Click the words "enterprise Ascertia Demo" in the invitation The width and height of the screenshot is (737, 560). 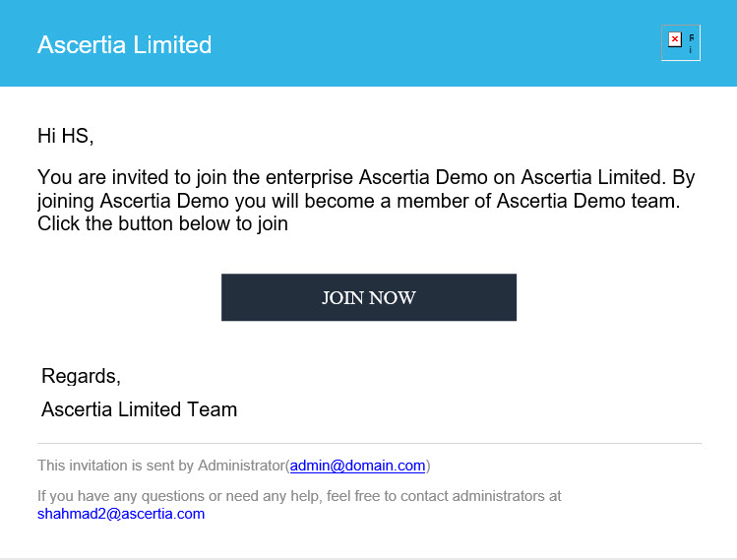coord(386,178)
